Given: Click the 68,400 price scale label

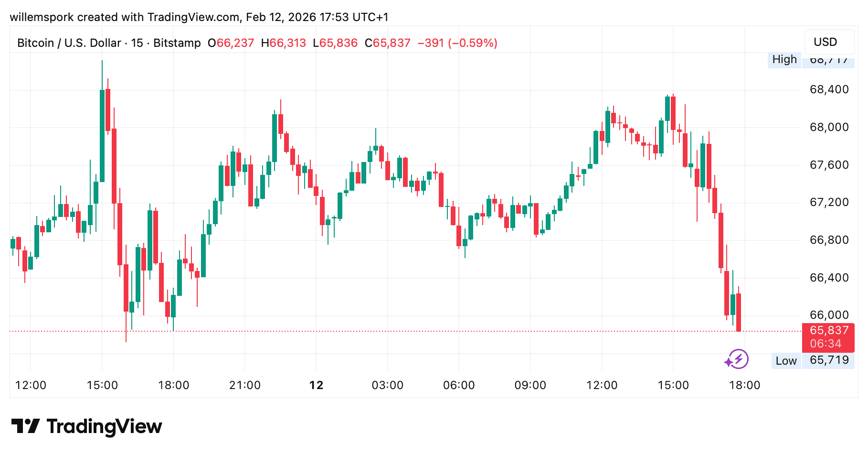Looking at the screenshot, I should tap(829, 90).
